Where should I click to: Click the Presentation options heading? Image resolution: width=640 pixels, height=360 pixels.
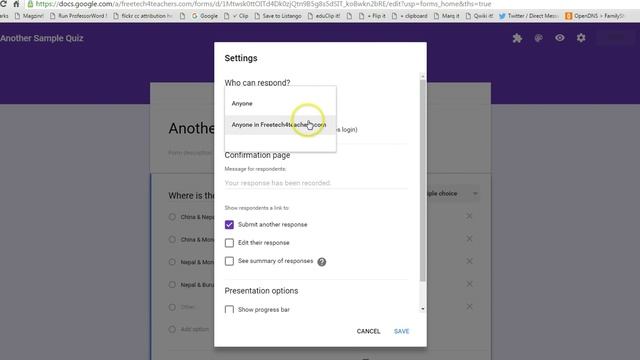(261, 291)
